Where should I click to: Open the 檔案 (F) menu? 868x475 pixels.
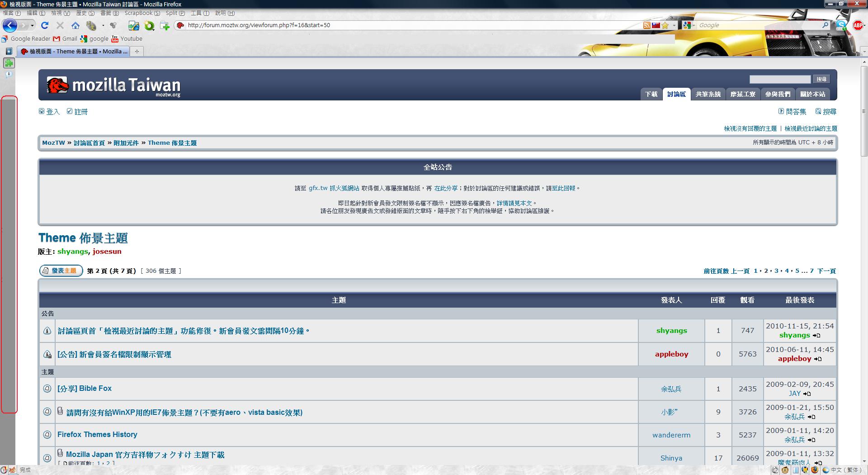click(x=12, y=13)
